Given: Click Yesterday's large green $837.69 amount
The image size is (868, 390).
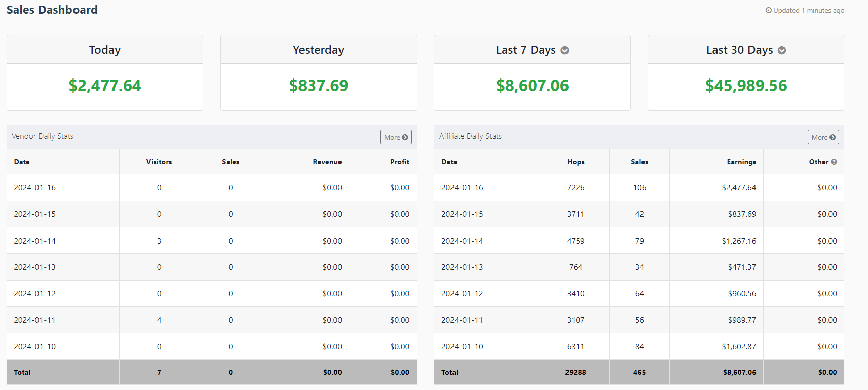Looking at the screenshot, I should coord(318,86).
